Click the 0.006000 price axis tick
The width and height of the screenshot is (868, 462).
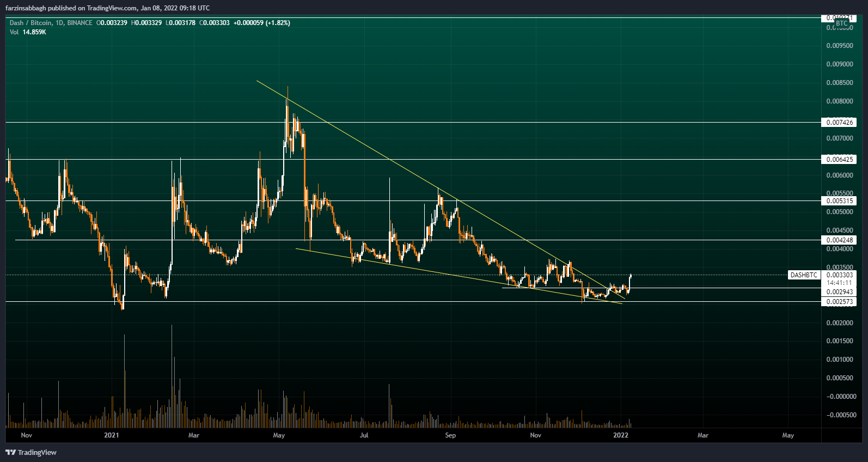coord(839,175)
